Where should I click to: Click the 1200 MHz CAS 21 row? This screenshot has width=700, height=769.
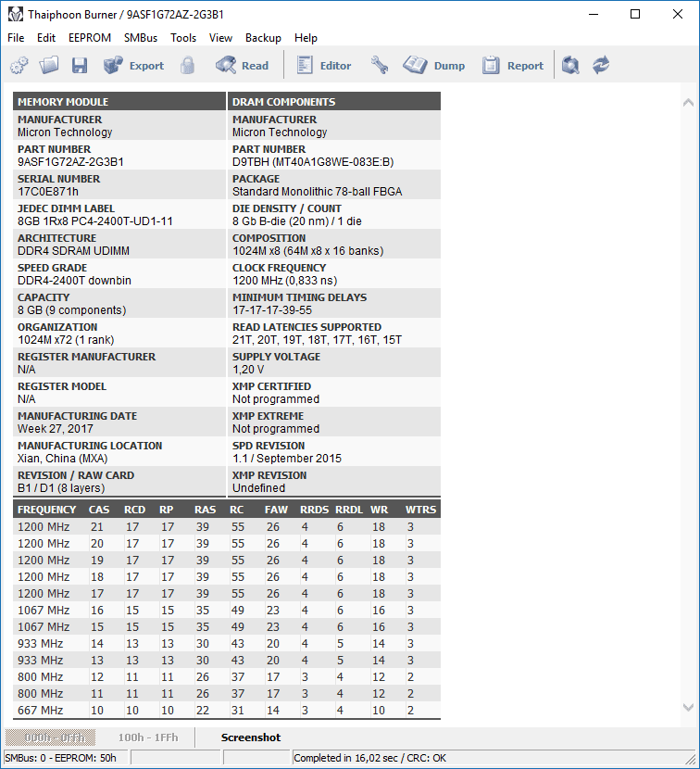227,527
